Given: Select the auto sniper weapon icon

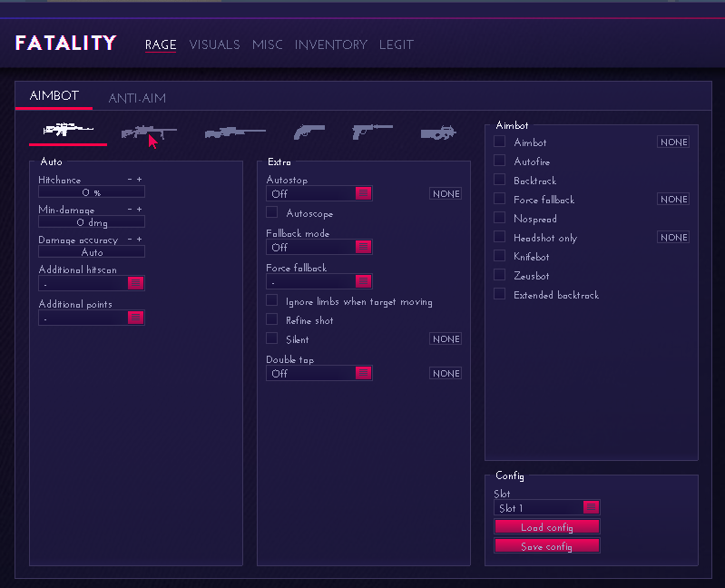Looking at the screenshot, I should (68, 130).
